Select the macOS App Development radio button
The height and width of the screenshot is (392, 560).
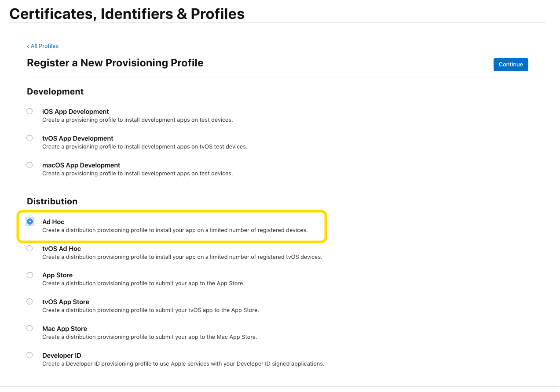(29, 164)
